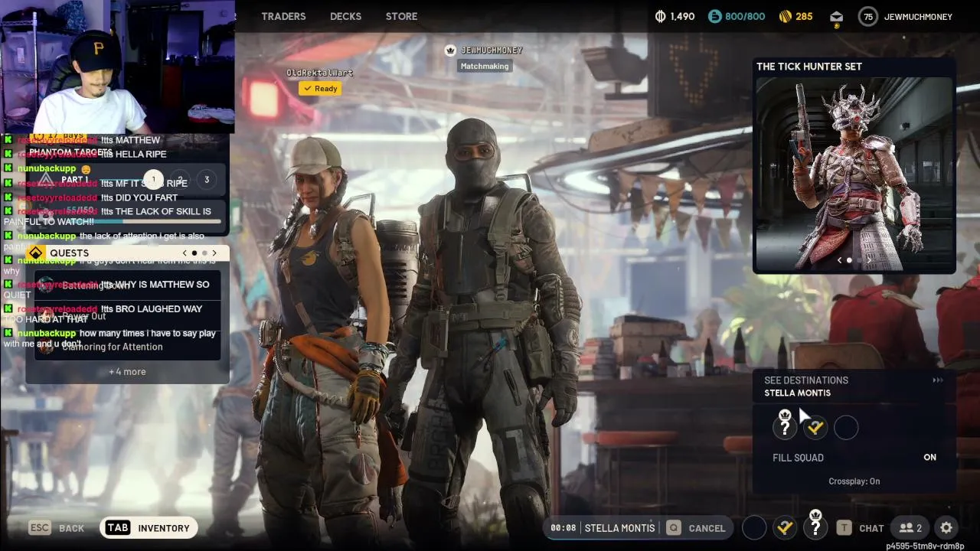Toggle the Crossplay: On setting
980x551 pixels.
[854, 481]
